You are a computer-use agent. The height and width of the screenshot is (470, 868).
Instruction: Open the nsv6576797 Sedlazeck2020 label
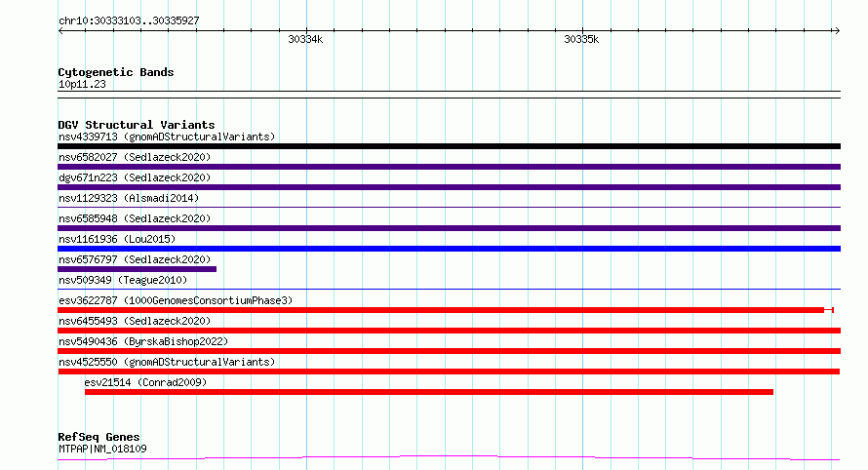pos(135,259)
